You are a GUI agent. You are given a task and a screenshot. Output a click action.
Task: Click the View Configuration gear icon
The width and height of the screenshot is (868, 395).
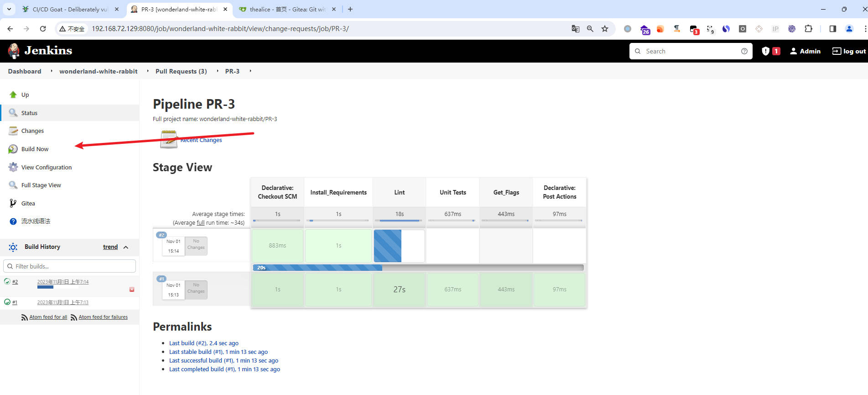pos(13,167)
